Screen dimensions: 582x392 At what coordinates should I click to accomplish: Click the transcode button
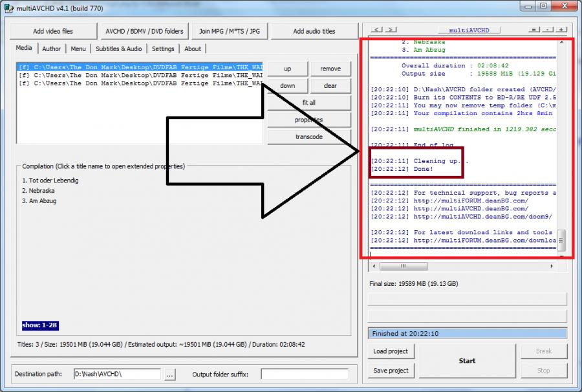tap(309, 137)
